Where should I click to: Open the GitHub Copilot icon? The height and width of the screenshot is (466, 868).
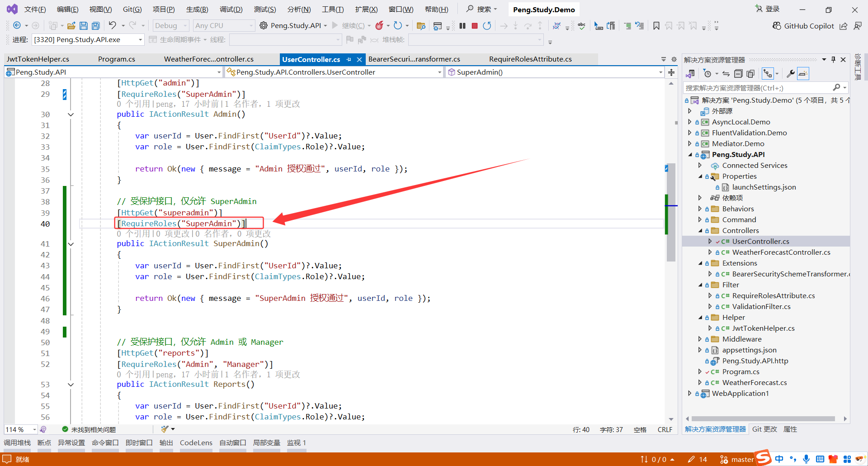click(777, 26)
